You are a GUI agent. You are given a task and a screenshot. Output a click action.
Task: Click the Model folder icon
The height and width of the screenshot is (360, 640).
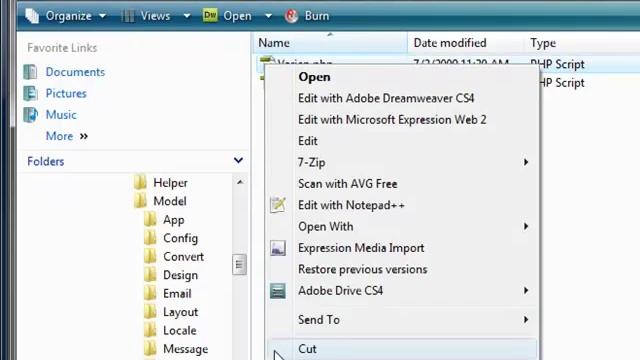pyautogui.click(x=140, y=201)
